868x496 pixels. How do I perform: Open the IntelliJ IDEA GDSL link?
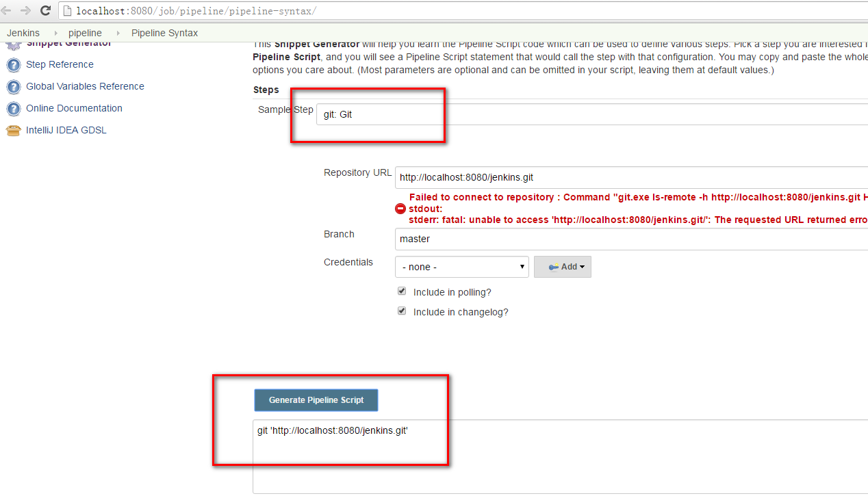coord(66,130)
